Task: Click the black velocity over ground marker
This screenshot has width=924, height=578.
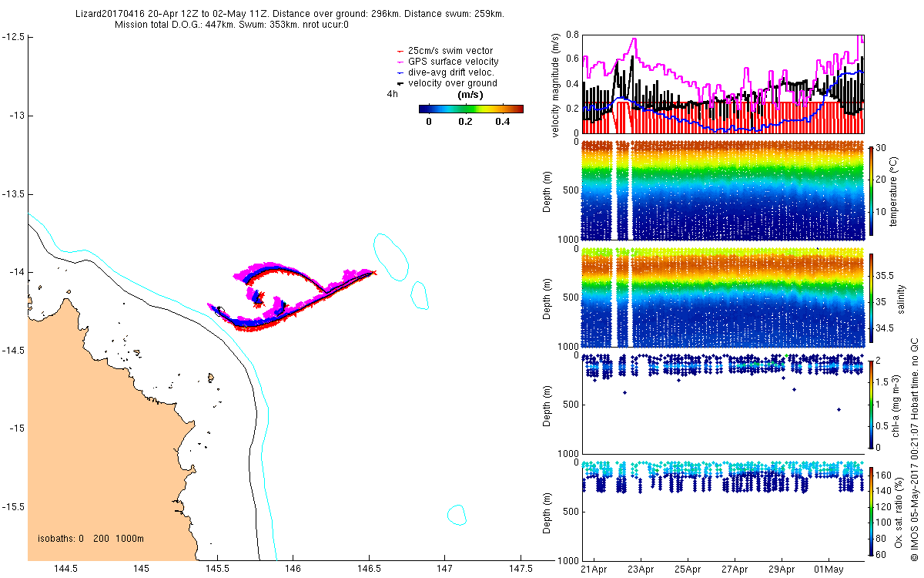Action: click(399, 83)
